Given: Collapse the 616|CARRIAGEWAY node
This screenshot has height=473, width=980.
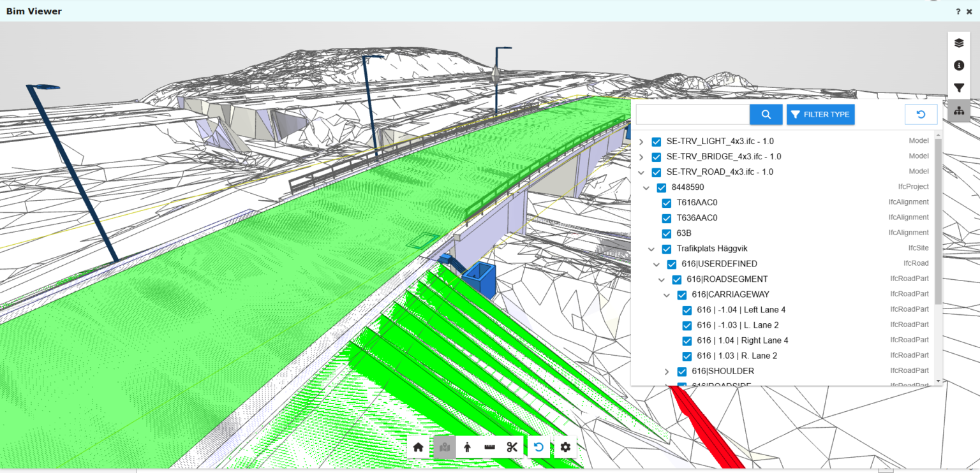Looking at the screenshot, I should click(x=667, y=295).
